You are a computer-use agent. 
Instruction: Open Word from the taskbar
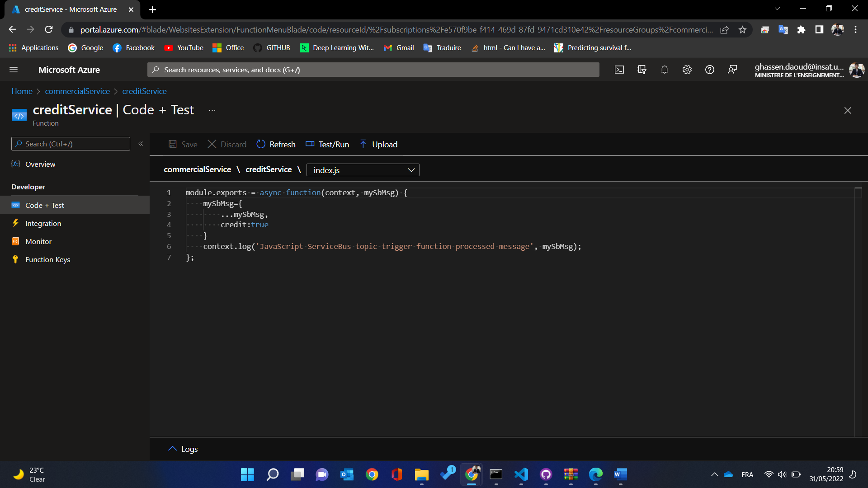point(620,474)
